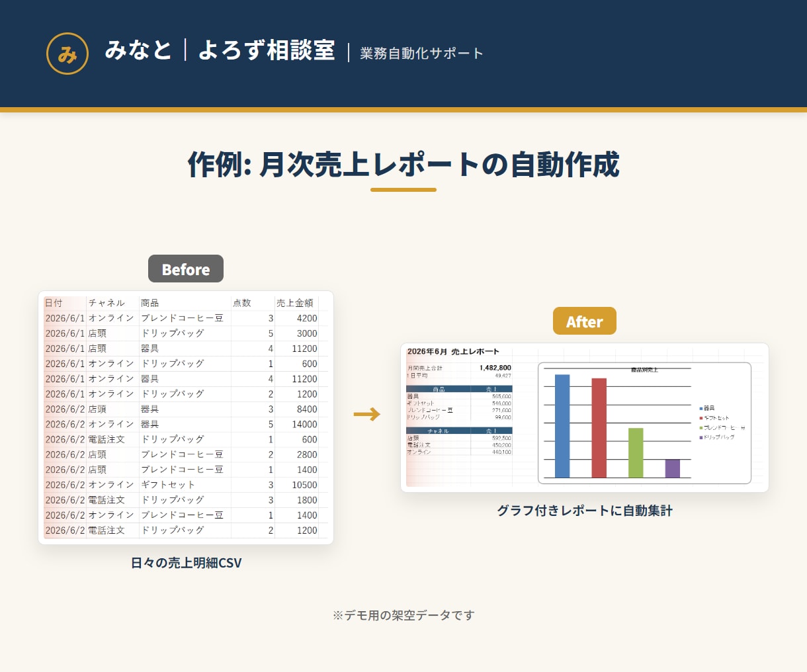Click the 14000 amount cell
807x672 pixels.
tap(305, 425)
